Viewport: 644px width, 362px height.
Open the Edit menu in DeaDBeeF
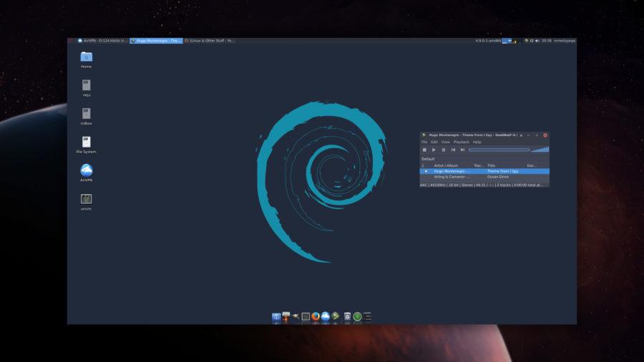tap(434, 142)
